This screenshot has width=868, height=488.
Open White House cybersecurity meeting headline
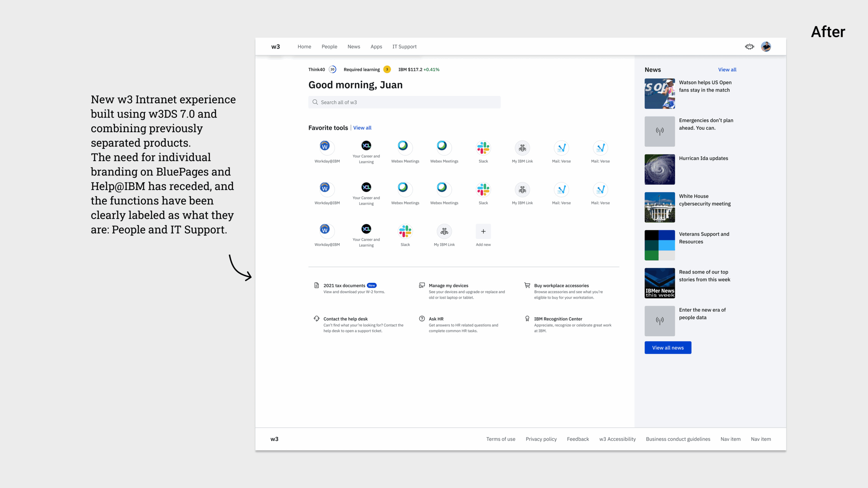click(705, 200)
